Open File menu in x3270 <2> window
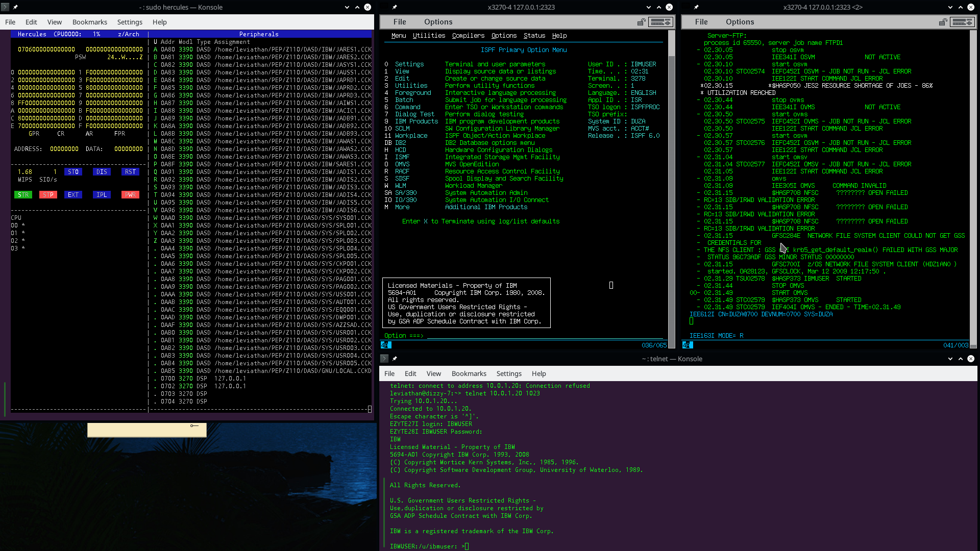The image size is (980, 551). pos(701,22)
